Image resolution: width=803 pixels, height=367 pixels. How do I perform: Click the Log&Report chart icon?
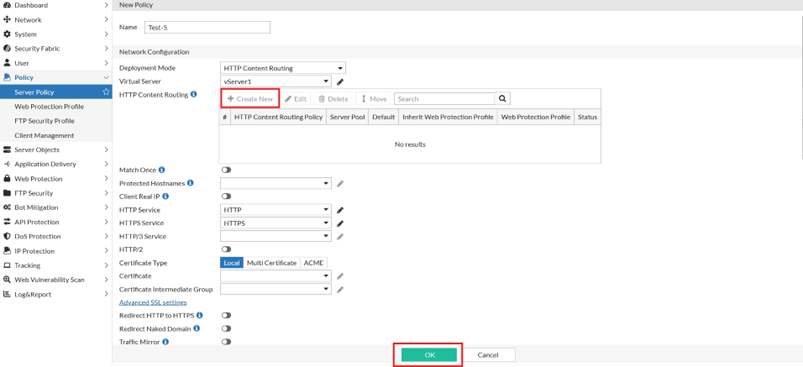[7, 294]
